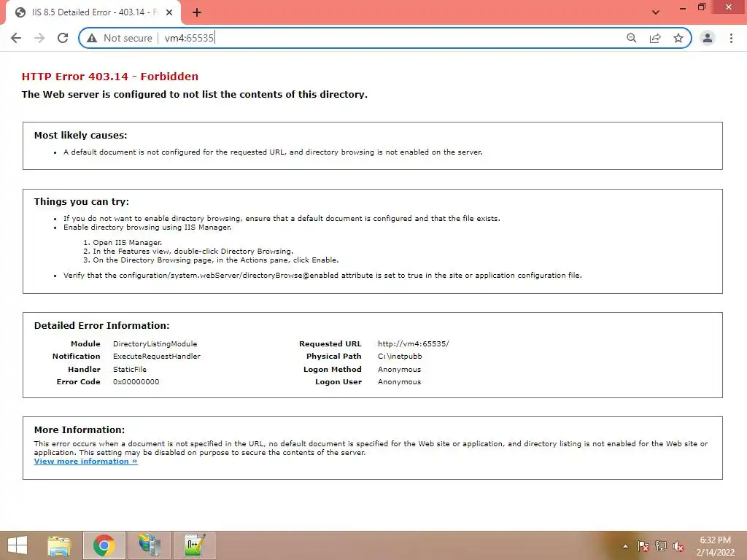Viewport: 747px width, 560px height.
Task: Close the IIS 8.5 Detailed Error tab
Action: [x=169, y=12]
